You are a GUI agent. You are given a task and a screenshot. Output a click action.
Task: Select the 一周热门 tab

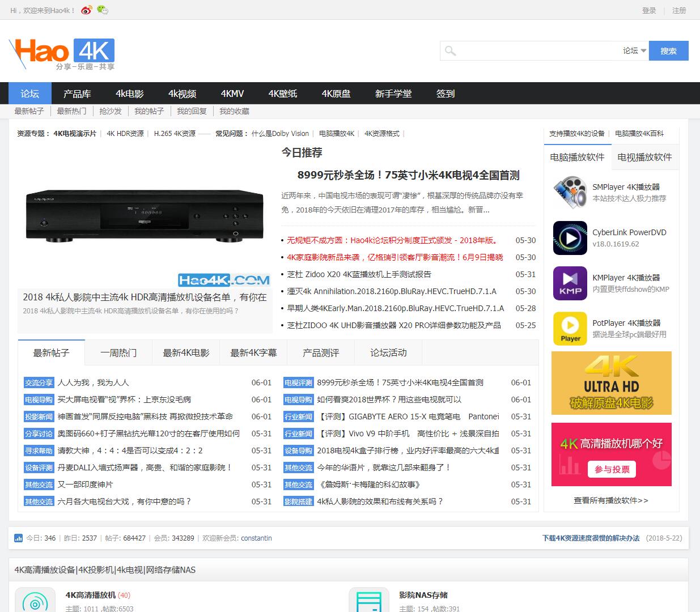[x=118, y=352]
